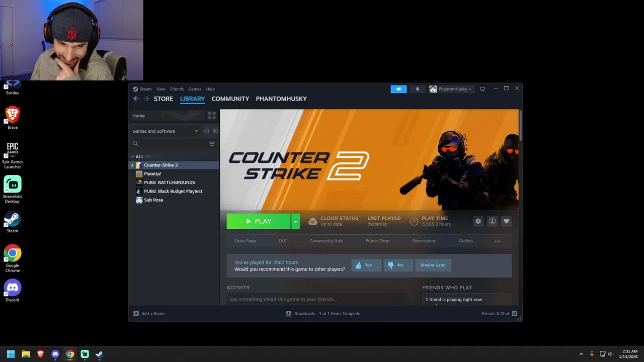Select Sub Rosa in library list

pos(174,200)
